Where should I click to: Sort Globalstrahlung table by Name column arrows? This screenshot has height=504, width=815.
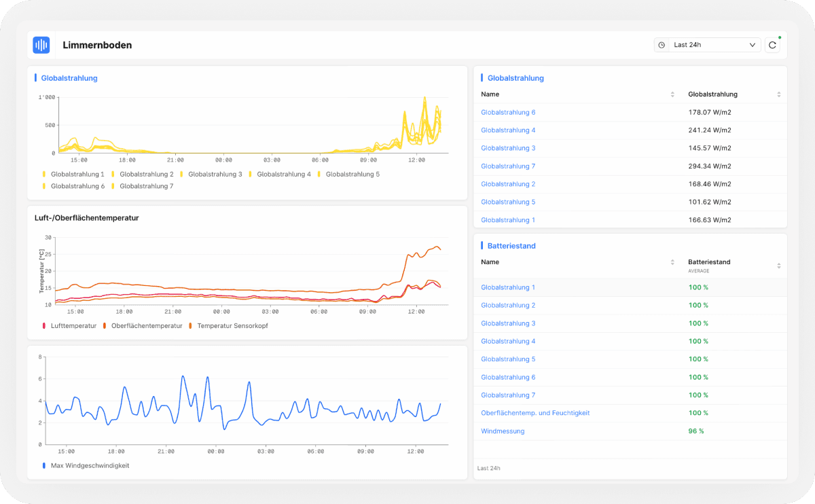click(672, 94)
